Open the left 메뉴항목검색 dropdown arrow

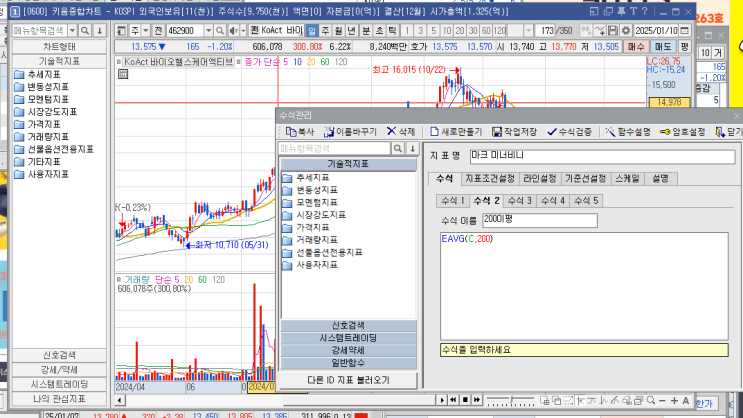click(72, 31)
